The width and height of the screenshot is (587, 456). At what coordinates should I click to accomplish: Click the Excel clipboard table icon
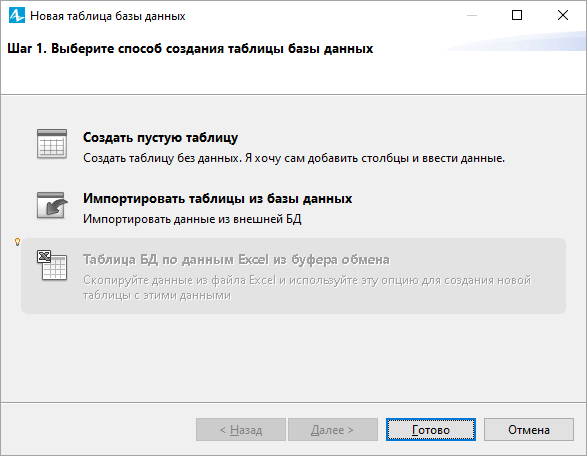[x=52, y=265]
